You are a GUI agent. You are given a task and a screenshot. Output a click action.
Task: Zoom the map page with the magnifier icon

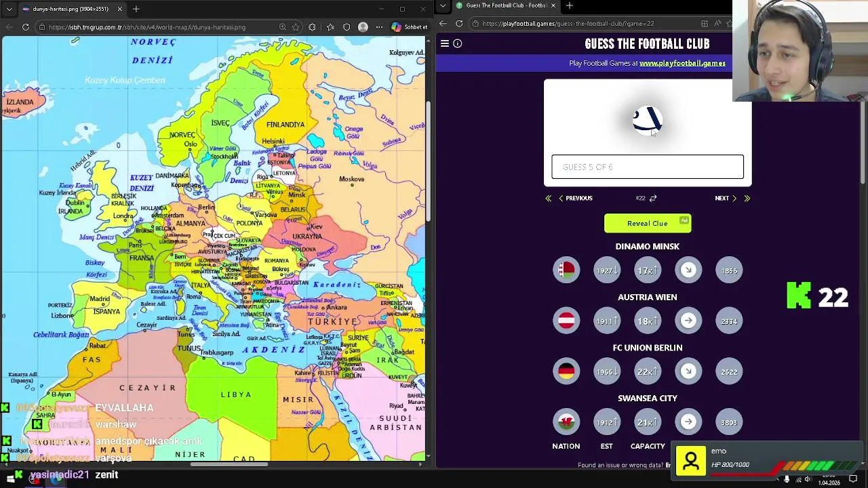coord(282,27)
